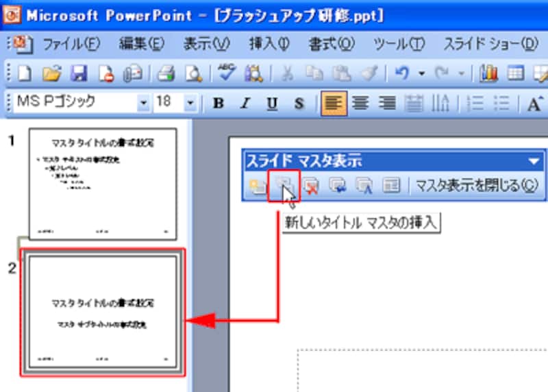
Task: Click the Master layout icon
Action: point(391,185)
